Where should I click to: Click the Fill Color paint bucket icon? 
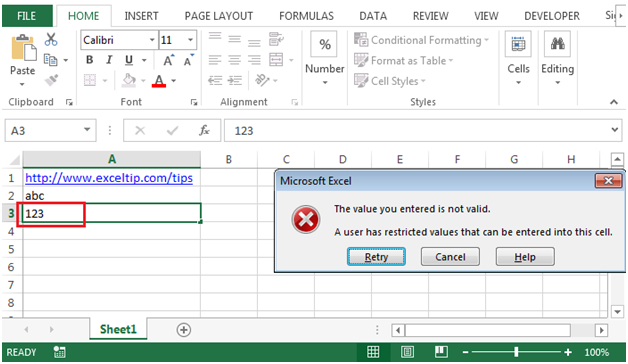point(129,80)
